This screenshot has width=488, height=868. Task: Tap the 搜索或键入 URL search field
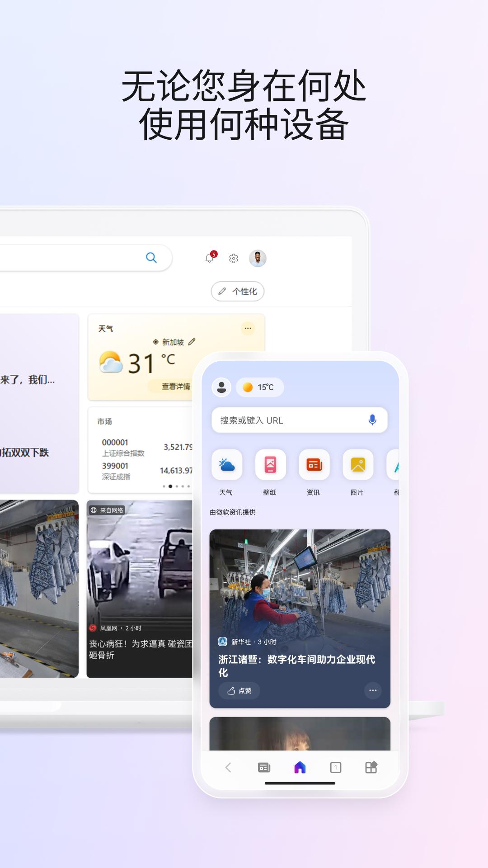[289, 420]
